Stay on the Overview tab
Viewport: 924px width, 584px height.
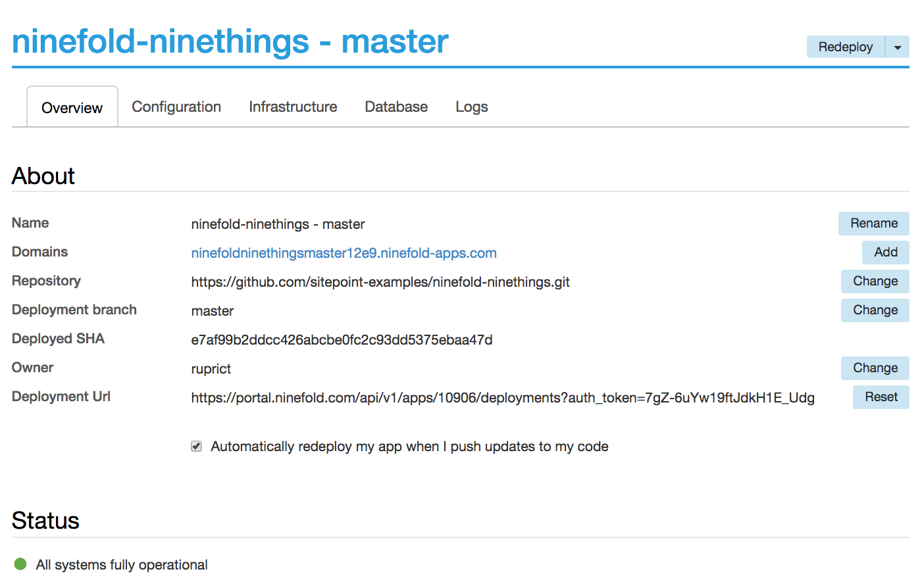click(72, 106)
